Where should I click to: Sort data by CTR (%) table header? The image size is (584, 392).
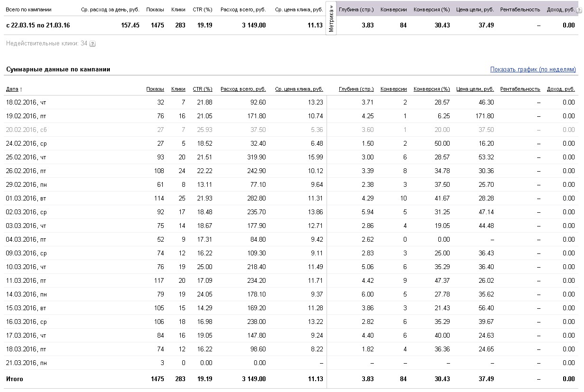(x=203, y=89)
